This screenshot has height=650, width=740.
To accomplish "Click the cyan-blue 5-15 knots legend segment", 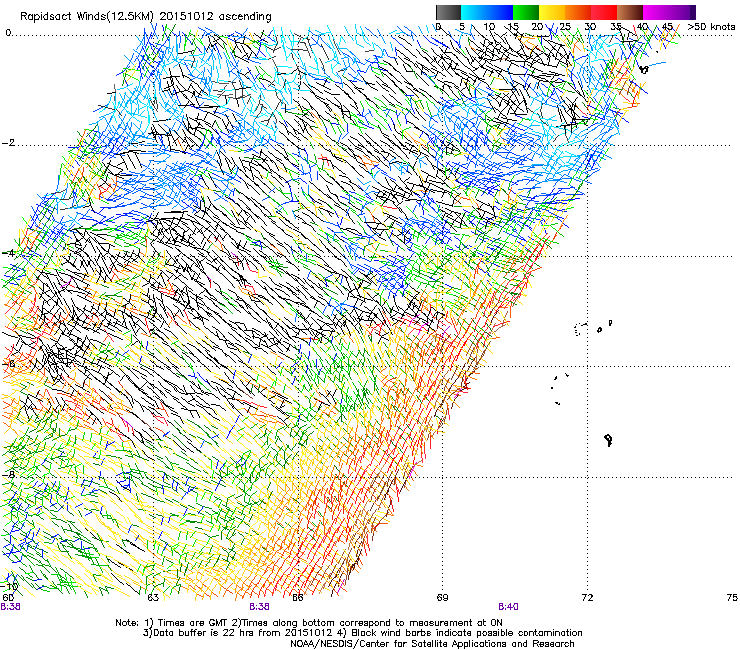I will coord(487,12).
